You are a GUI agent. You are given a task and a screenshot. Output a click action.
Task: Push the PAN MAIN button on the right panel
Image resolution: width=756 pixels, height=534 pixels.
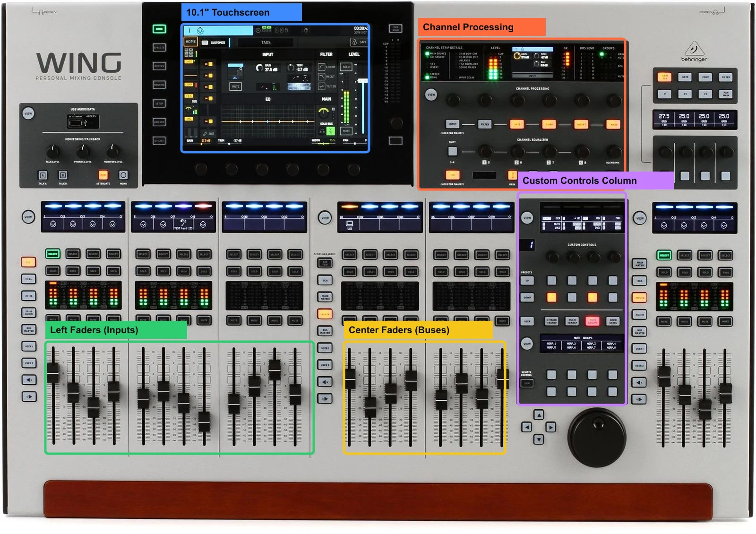tap(726, 94)
